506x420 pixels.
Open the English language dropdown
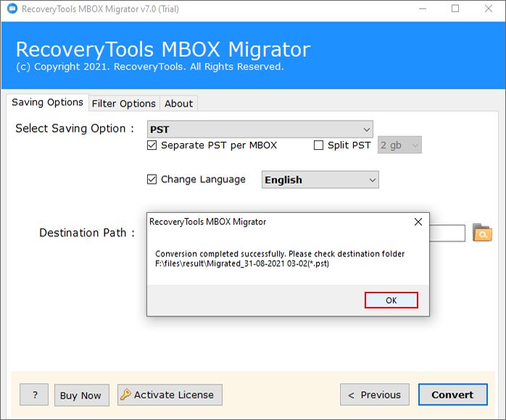pyautogui.click(x=320, y=180)
